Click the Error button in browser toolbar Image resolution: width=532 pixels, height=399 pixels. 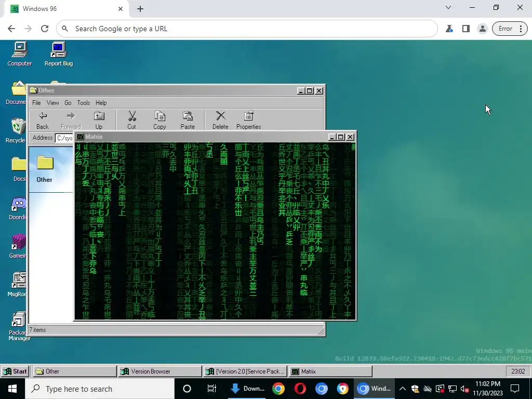point(510,29)
